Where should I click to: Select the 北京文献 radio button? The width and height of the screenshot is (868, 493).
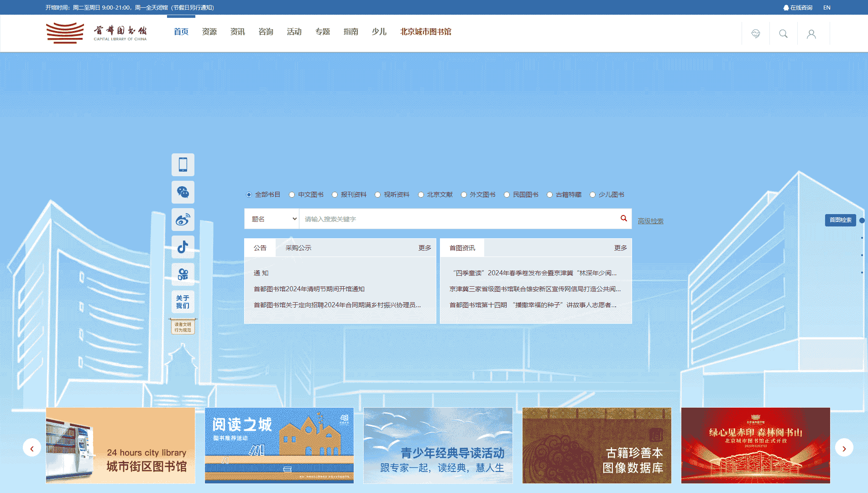coord(421,194)
